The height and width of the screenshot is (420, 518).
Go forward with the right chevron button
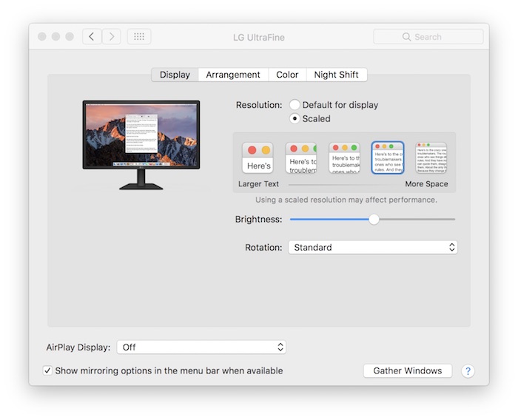111,37
